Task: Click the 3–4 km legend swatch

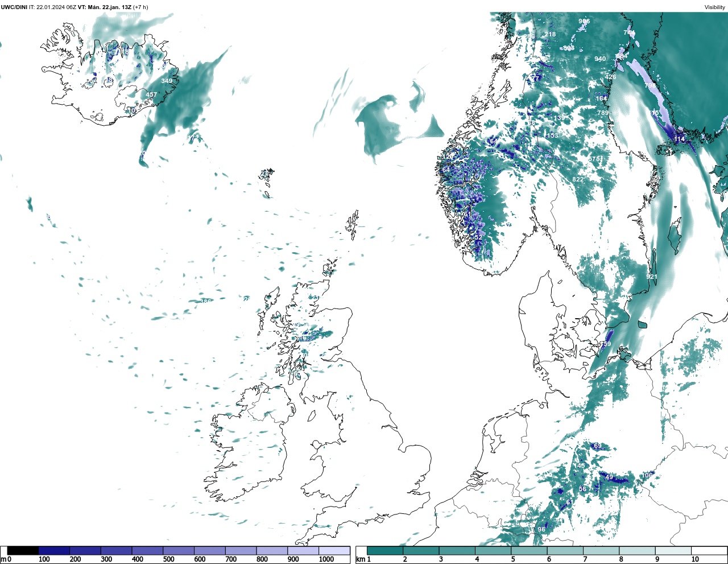Action: coord(457,550)
